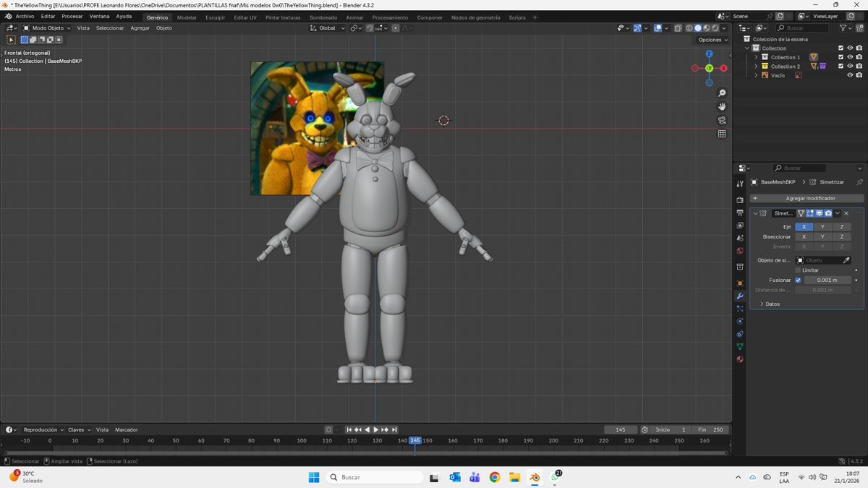Expand Collection 2 in outliner
Screen dimensions: 868x488
tap(756, 67)
